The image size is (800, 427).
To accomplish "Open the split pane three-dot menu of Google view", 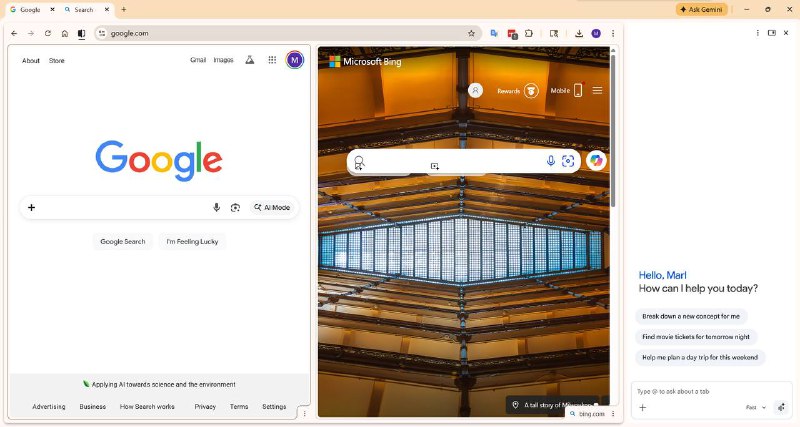I will [x=305, y=413].
